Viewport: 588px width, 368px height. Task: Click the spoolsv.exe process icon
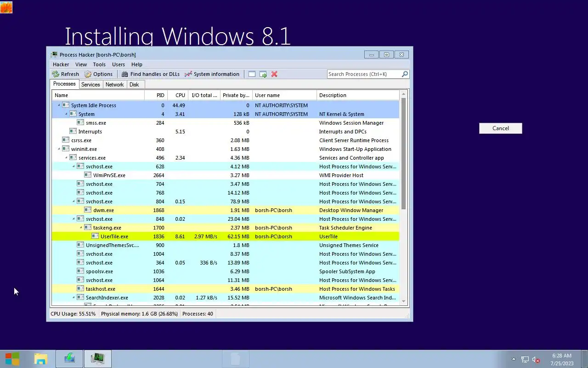pyautogui.click(x=80, y=271)
